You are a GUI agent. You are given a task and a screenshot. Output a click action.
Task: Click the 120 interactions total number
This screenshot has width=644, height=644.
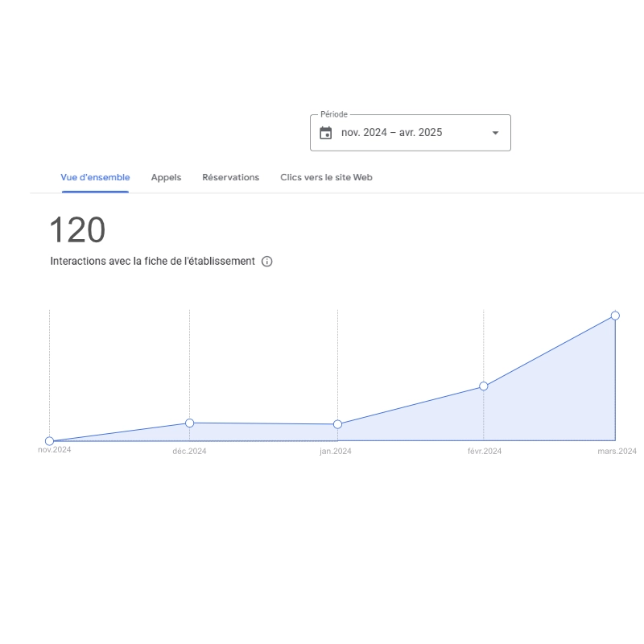[77, 230]
